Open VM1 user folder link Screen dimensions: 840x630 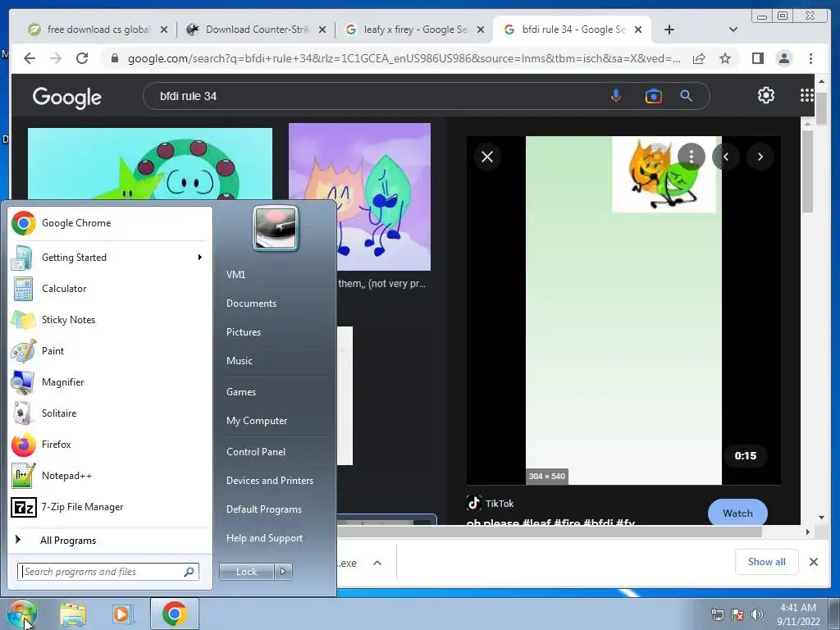(x=235, y=274)
